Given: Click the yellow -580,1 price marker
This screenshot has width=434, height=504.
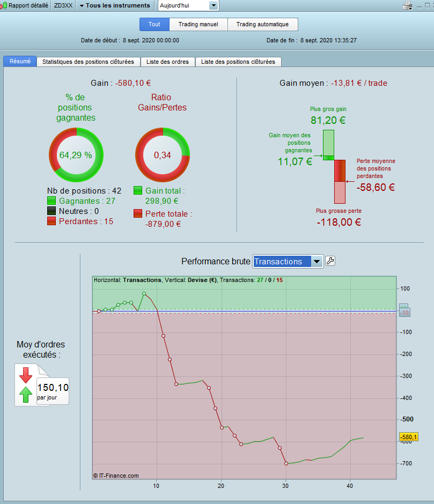Looking at the screenshot, I should [x=409, y=437].
